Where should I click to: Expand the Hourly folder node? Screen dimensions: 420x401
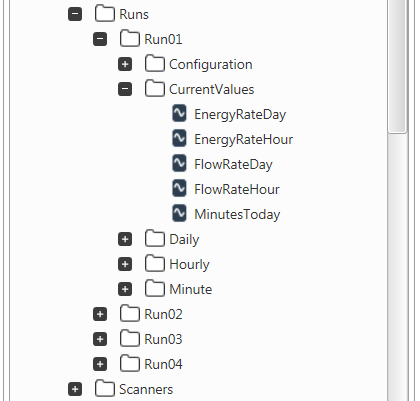click(x=125, y=264)
